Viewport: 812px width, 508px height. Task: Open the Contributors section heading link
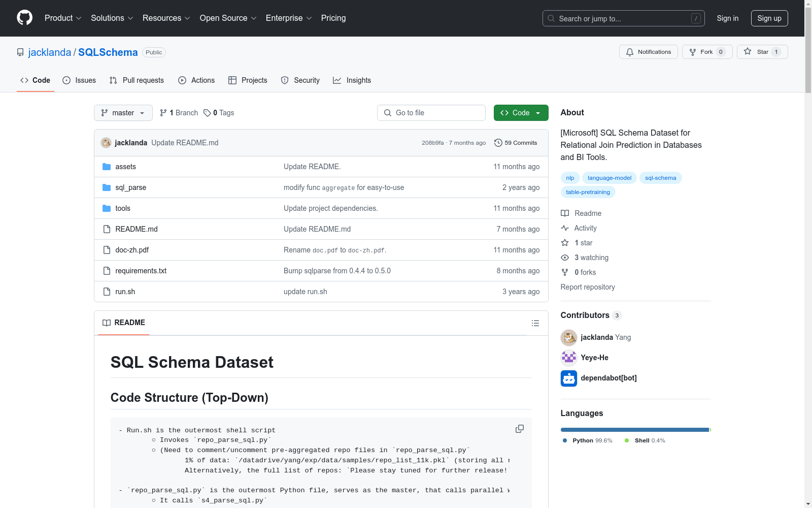(x=591, y=315)
